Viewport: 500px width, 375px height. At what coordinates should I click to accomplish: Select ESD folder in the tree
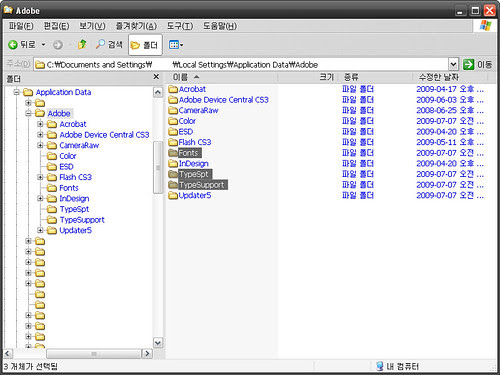point(66,167)
